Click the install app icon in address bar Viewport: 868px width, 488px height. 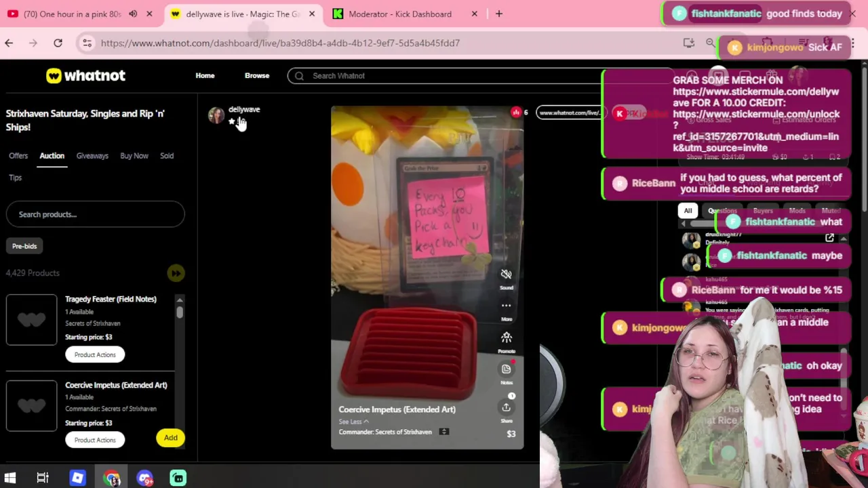tap(688, 43)
